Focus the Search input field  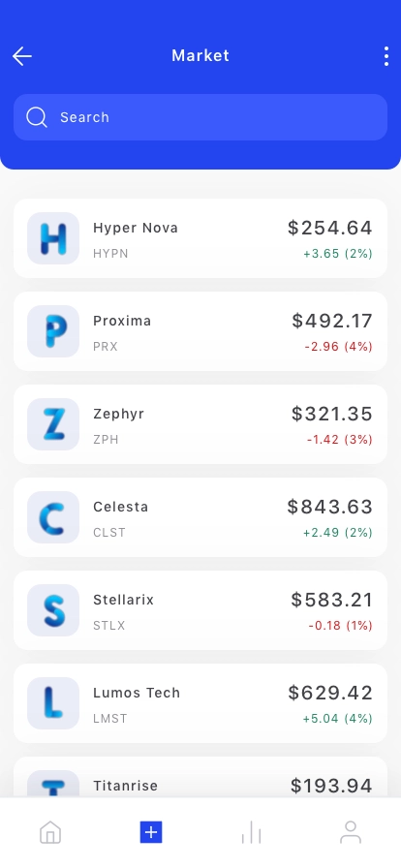200,117
